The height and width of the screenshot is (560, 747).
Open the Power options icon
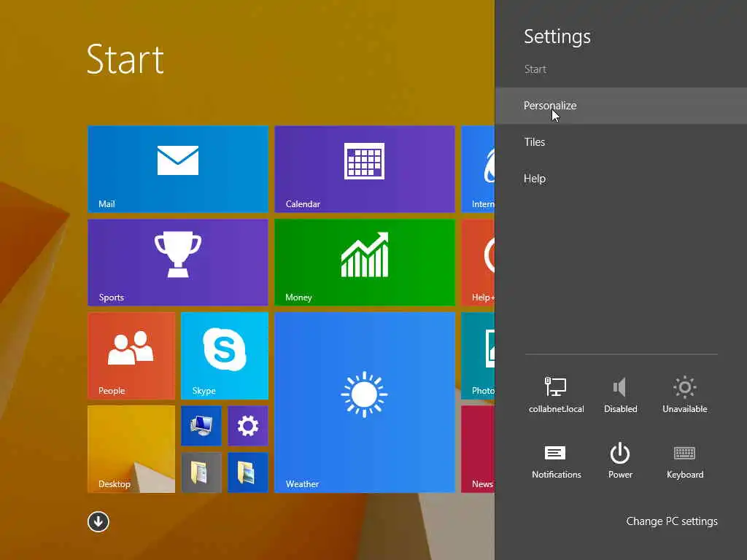coord(620,461)
